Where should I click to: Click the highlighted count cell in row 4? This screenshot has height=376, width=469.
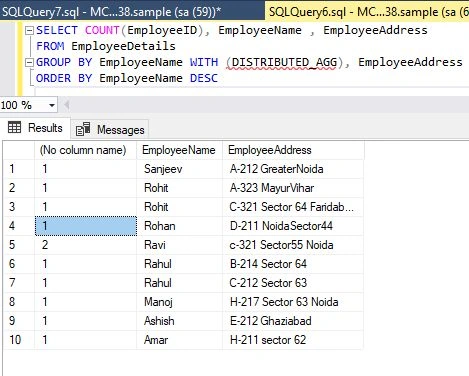[x=86, y=226]
